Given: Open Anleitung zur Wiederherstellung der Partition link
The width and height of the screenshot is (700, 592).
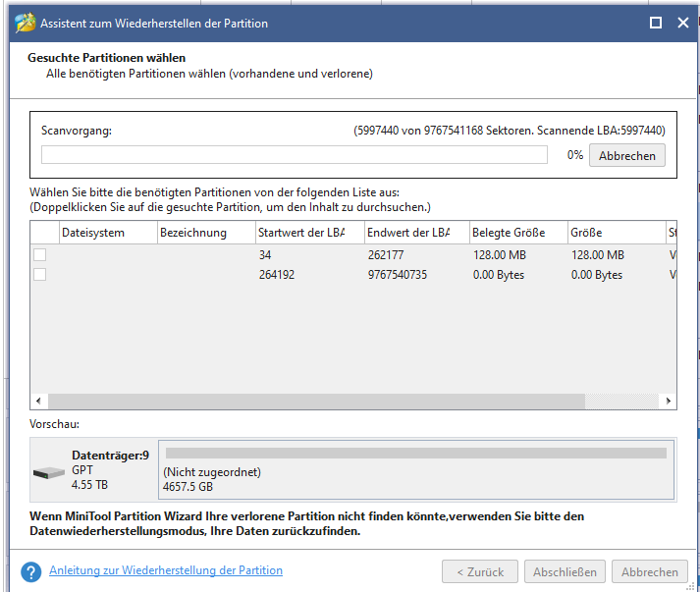Looking at the screenshot, I should [166, 570].
